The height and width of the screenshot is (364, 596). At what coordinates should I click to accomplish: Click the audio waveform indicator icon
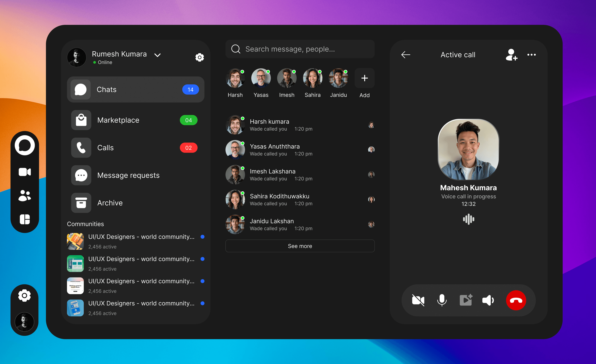(469, 219)
